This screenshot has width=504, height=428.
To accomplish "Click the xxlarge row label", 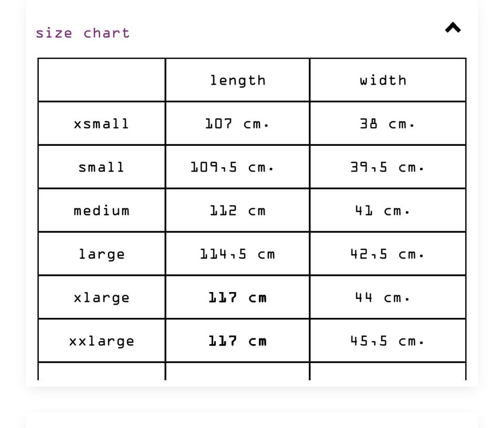I will tap(101, 341).
